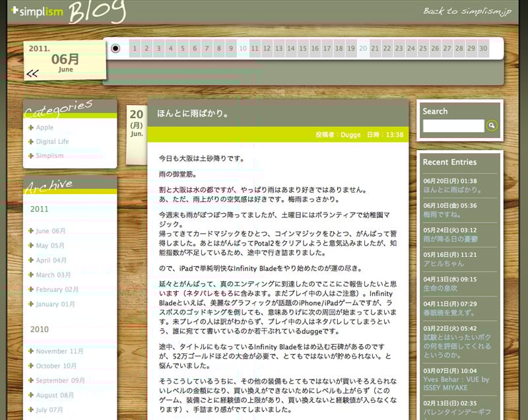Click plus icon beside Digital Life
The width and height of the screenshot is (528, 420).
31,141
